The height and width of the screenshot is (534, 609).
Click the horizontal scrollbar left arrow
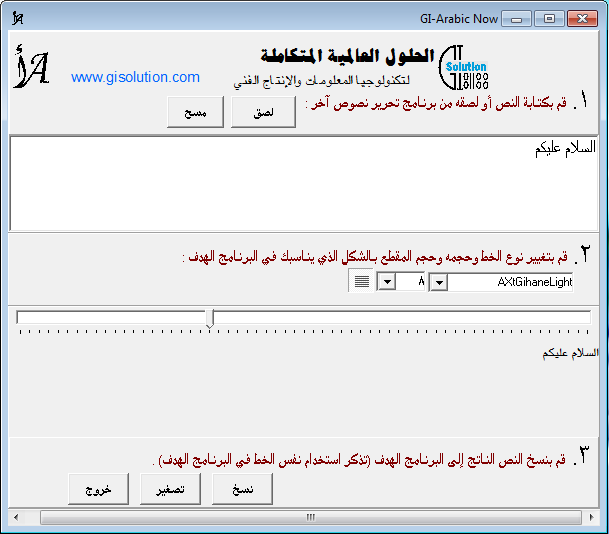(x=19, y=517)
